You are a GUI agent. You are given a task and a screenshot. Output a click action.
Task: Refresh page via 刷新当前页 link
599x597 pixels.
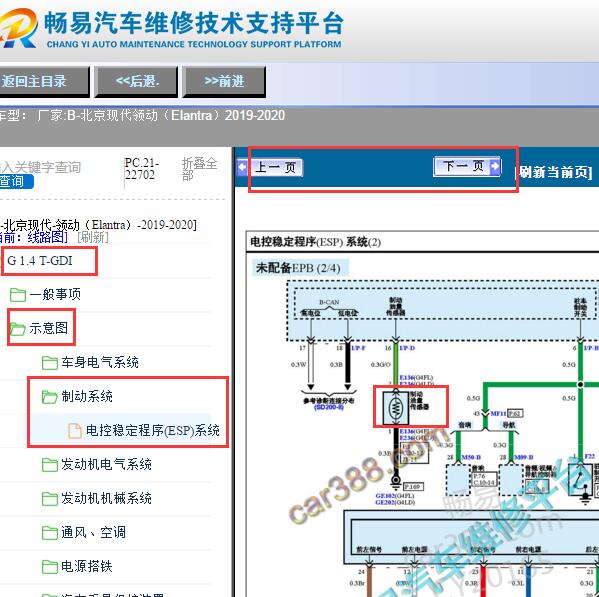coord(554,172)
